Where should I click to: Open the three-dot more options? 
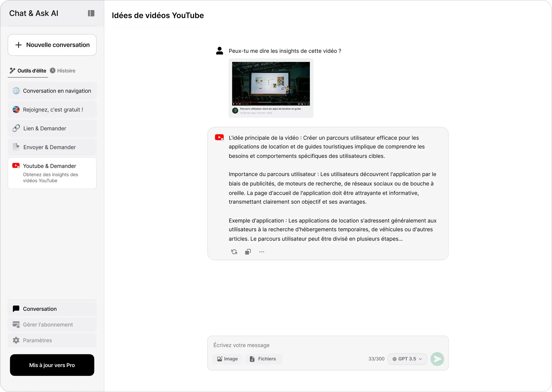[x=262, y=252]
